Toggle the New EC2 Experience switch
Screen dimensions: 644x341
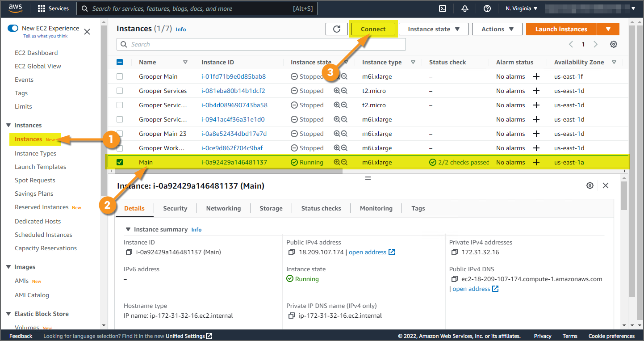tap(13, 29)
